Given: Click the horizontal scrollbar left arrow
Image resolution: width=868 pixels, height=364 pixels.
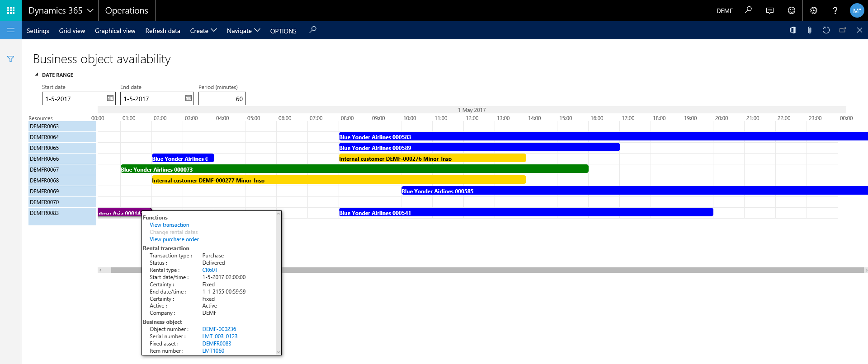Looking at the screenshot, I should [x=100, y=270].
